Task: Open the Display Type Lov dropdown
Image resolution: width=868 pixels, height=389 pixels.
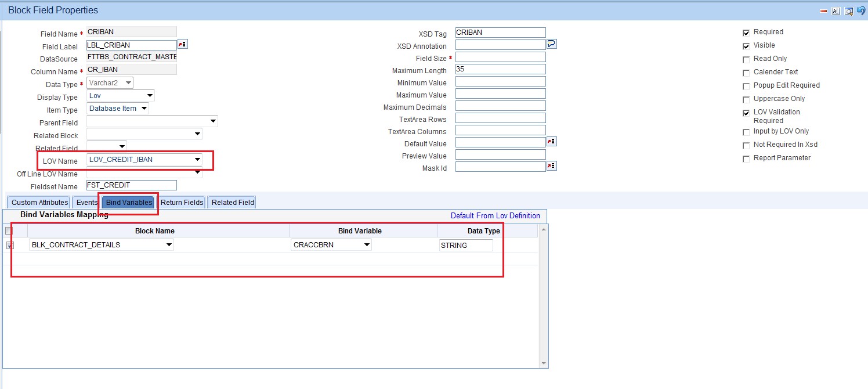Action: (121, 96)
